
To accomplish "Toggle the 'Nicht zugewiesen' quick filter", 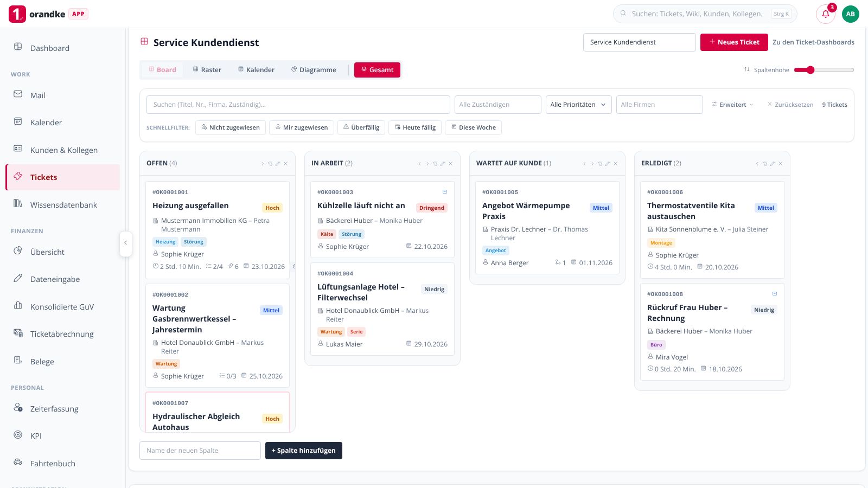I will [x=231, y=127].
